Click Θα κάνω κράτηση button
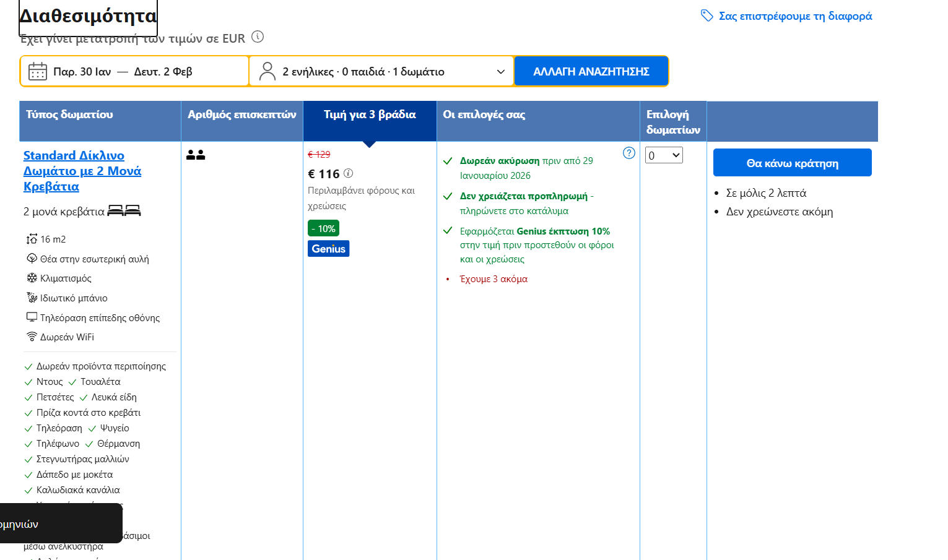Viewport: 948px width, 560px height. coord(792,163)
